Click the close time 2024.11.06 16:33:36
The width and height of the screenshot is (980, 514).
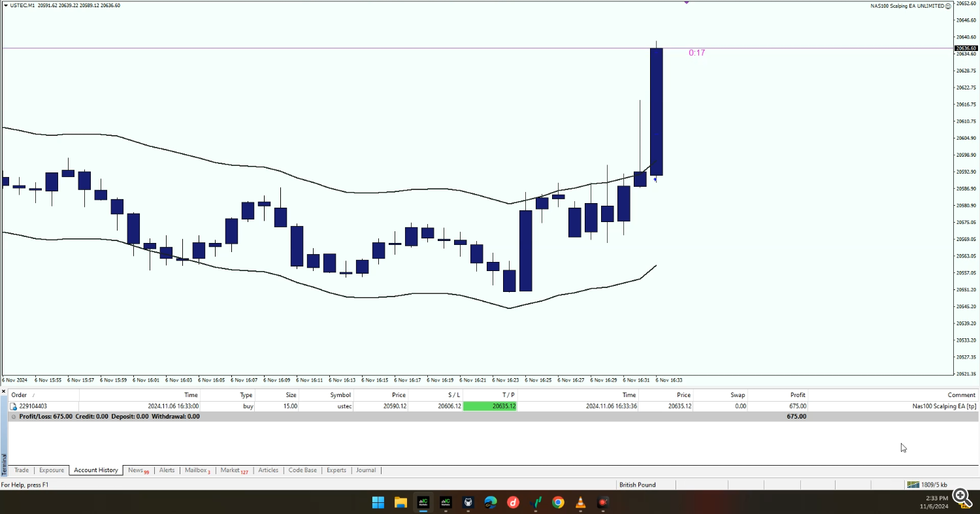tap(612, 406)
